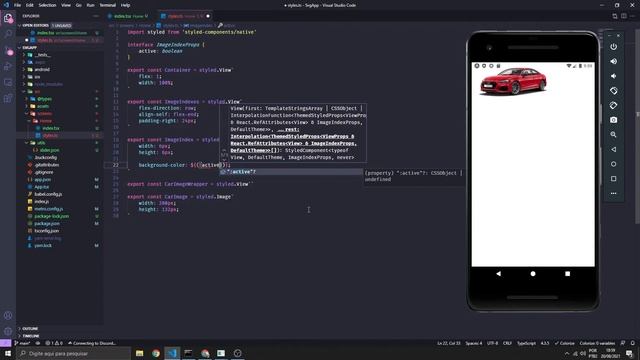Change indentation via Spaces: 4
Viewport: 640px width, 360px height.
(473, 343)
